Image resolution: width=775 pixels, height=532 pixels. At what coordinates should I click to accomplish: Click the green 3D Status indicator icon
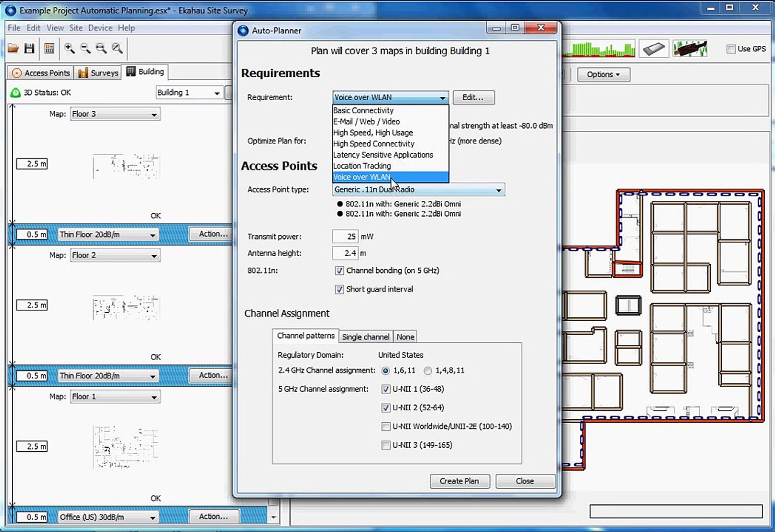pyautogui.click(x=15, y=93)
